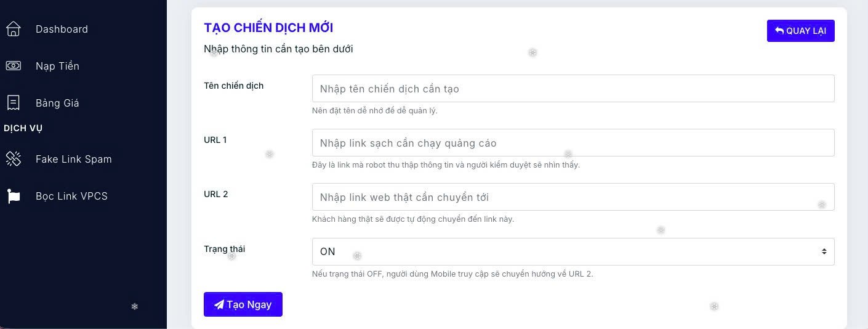Click the Bọc Link VPCS flag icon
The width and height of the screenshot is (868, 329).
point(13,196)
